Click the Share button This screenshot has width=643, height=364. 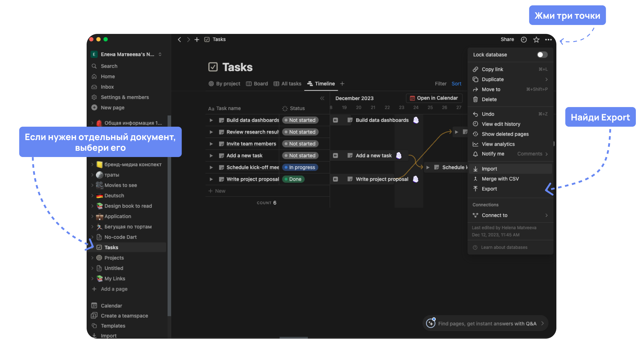pyautogui.click(x=507, y=39)
